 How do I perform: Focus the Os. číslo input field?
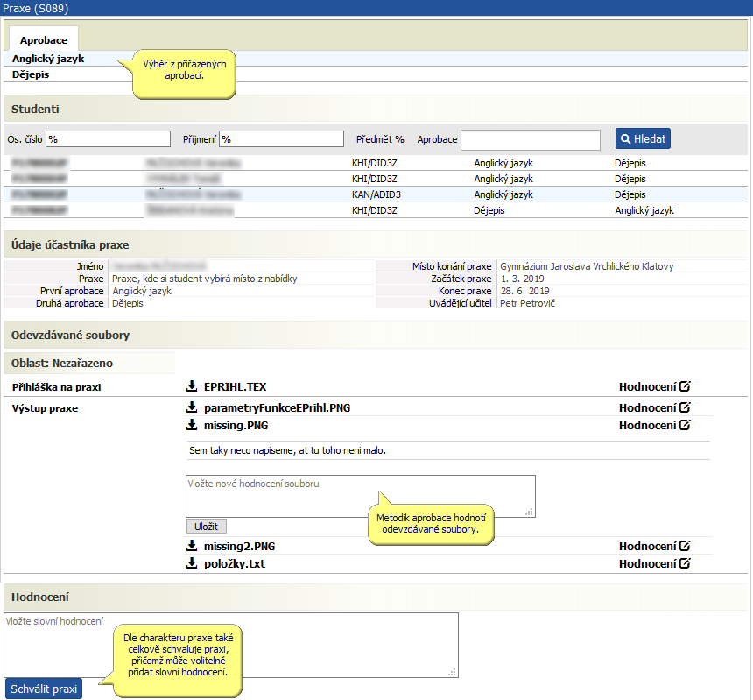click(x=108, y=138)
